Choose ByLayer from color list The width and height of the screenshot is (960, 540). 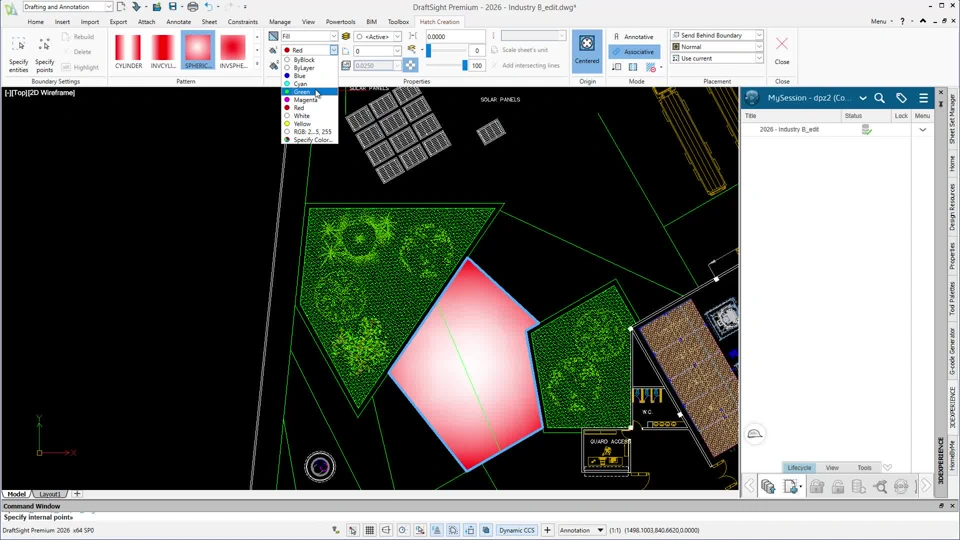[x=309, y=68]
